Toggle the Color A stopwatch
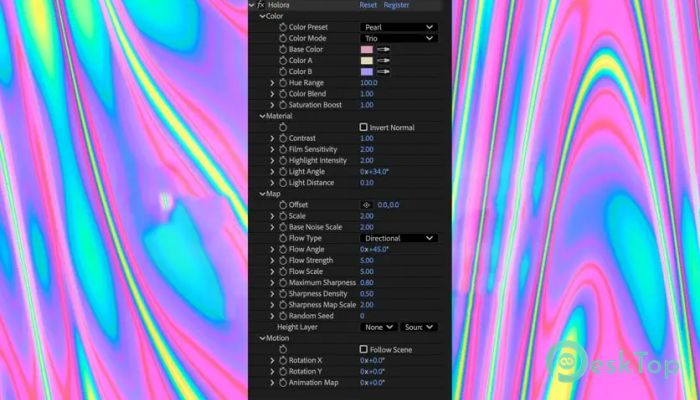This screenshot has height=400, width=700. tap(283, 61)
